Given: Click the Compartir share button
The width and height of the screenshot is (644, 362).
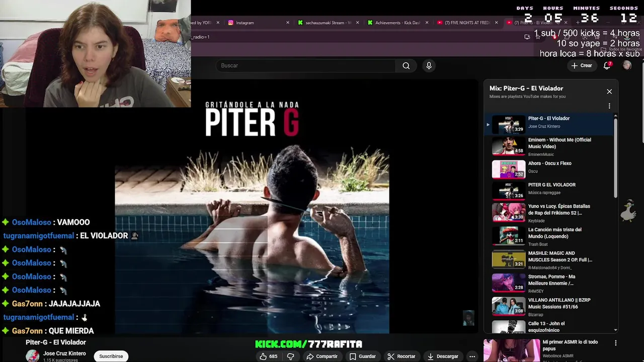Looking at the screenshot, I should (x=322, y=356).
